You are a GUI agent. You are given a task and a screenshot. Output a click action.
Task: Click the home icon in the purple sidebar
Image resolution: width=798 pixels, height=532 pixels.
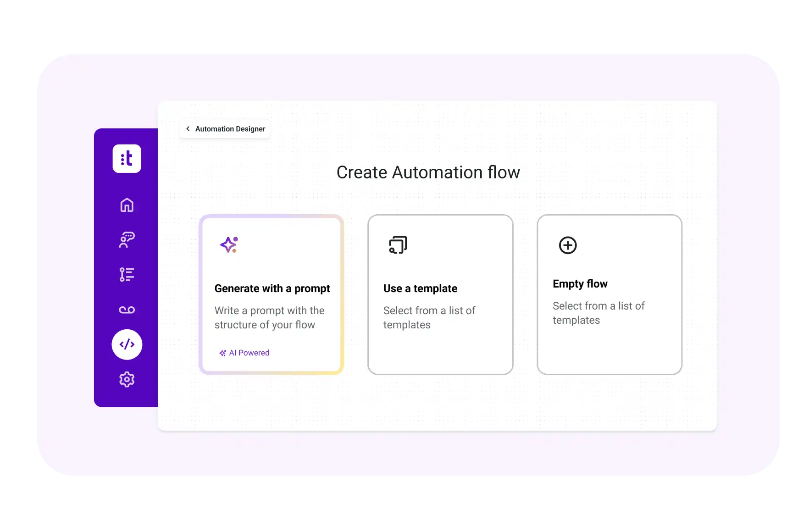tap(127, 205)
